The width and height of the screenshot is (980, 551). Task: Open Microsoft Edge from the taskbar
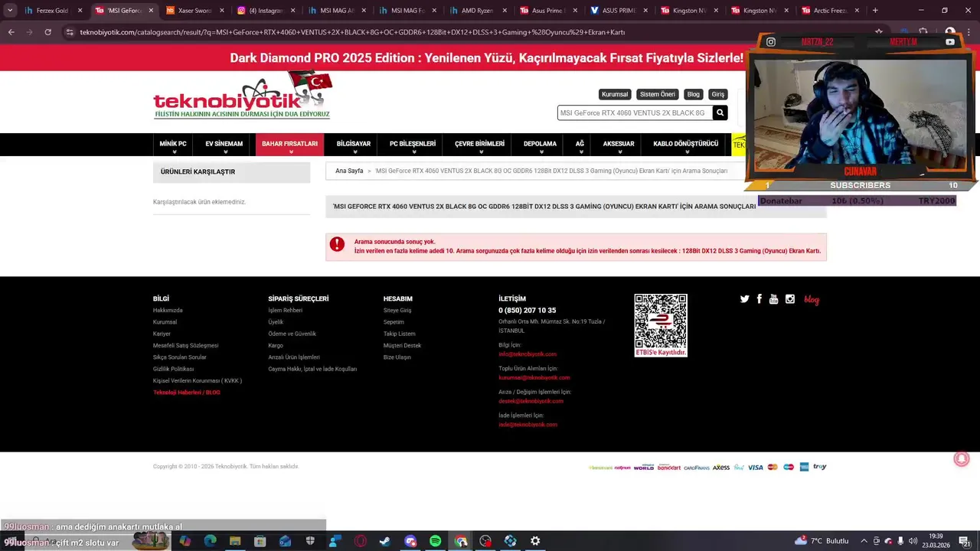tap(210, 541)
